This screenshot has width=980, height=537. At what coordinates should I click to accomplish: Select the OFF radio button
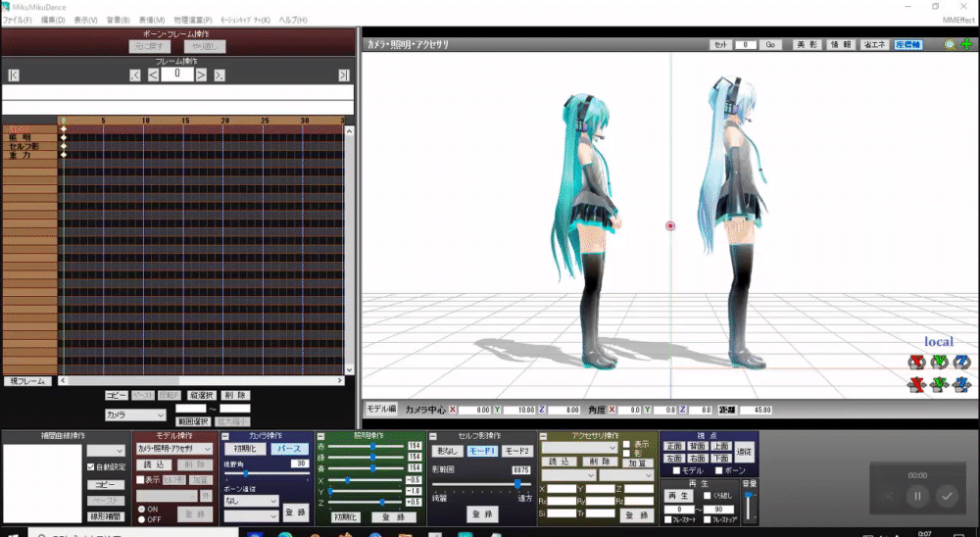coord(141,519)
